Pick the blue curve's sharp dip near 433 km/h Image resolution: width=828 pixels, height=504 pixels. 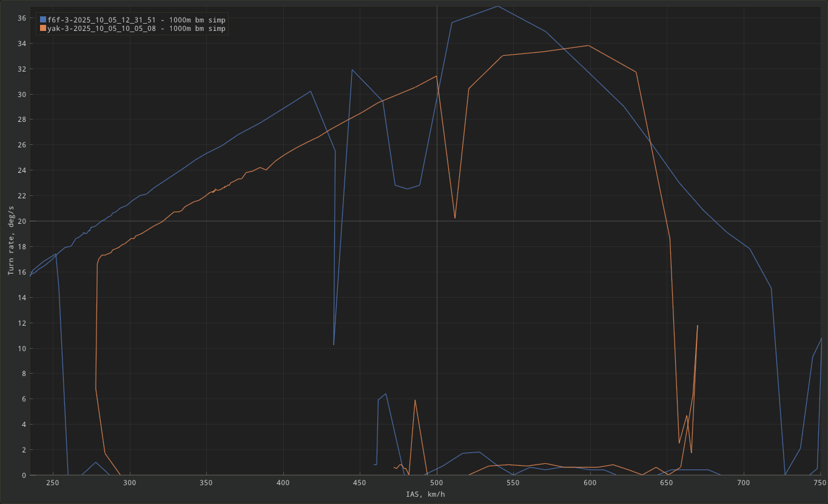point(334,344)
